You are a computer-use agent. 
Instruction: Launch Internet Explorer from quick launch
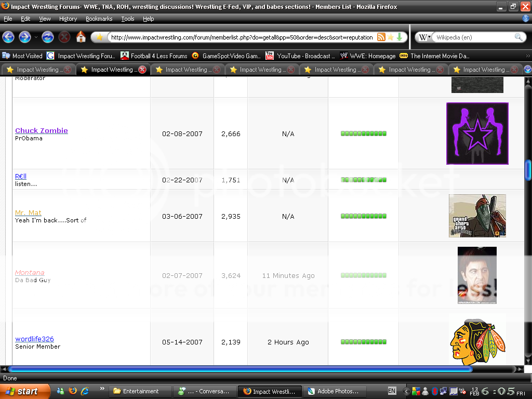click(x=85, y=391)
